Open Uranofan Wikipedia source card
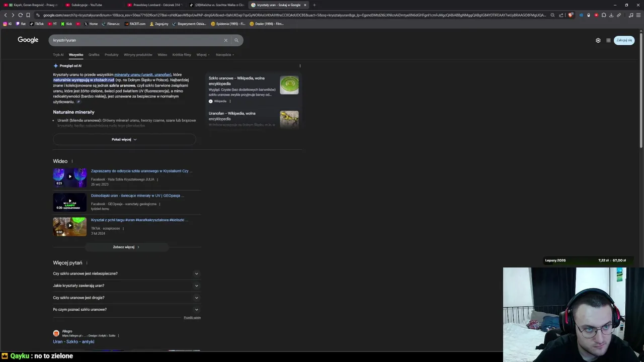Viewport: 644px width, 362px height. point(254,119)
